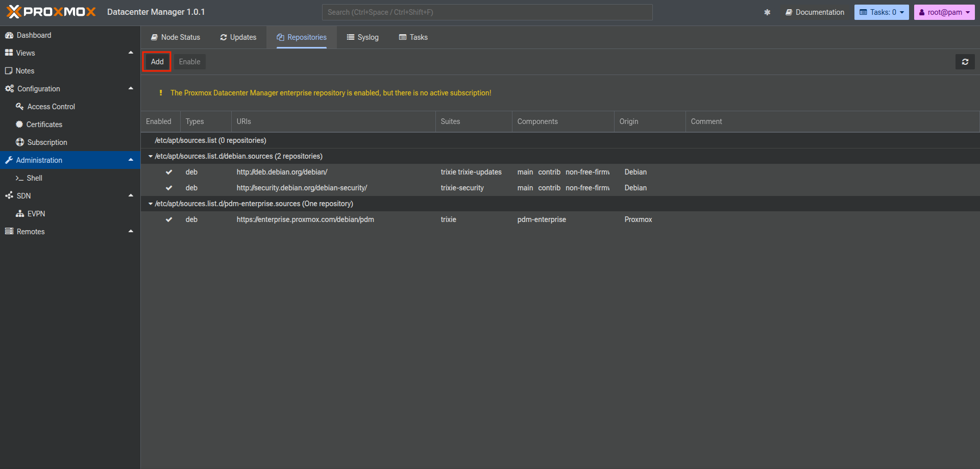Click the Proxmox logo
Screen dimensions: 980x469
click(x=51, y=12)
